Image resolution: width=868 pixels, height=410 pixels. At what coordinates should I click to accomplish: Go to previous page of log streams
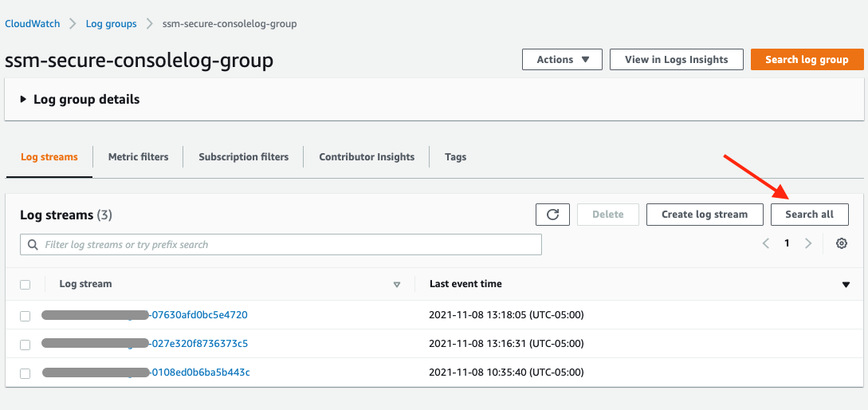coord(766,243)
